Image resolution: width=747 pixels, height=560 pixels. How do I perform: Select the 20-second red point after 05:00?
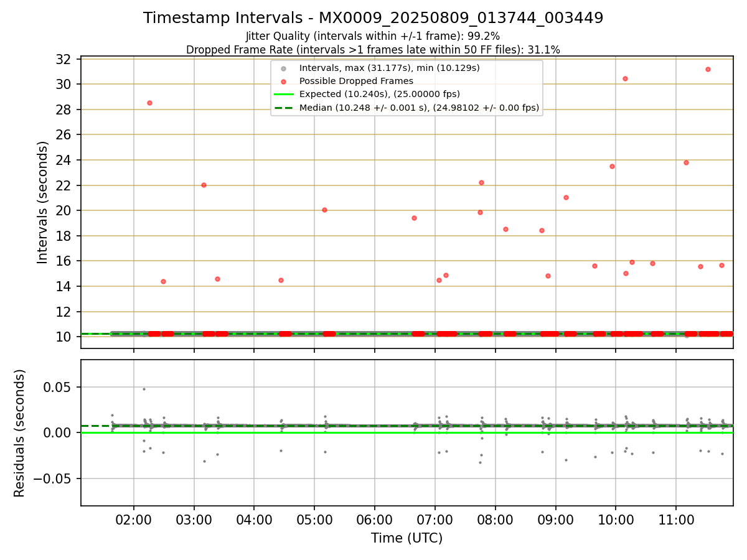(x=324, y=210)
